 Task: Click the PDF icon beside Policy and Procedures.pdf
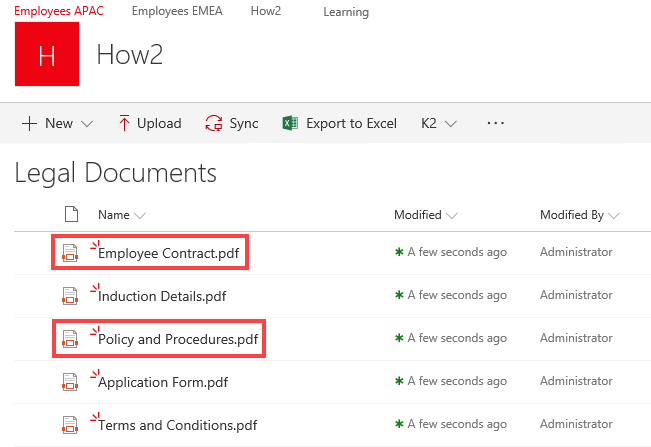point(70,339)
